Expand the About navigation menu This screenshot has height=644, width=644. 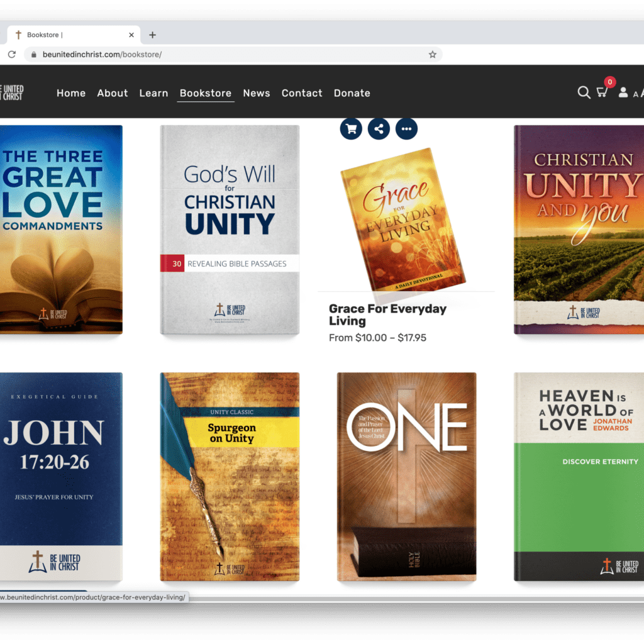tap(113, 93)
